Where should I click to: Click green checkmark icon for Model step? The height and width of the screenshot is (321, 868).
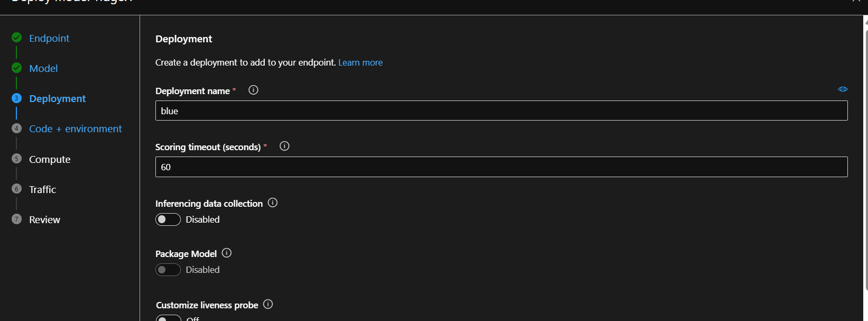(17, 68)
